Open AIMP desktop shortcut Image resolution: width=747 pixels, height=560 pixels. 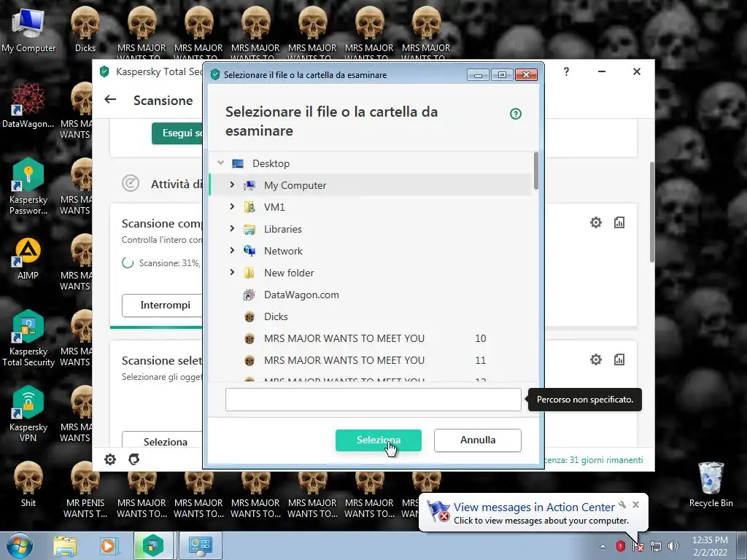pos(28,258)
